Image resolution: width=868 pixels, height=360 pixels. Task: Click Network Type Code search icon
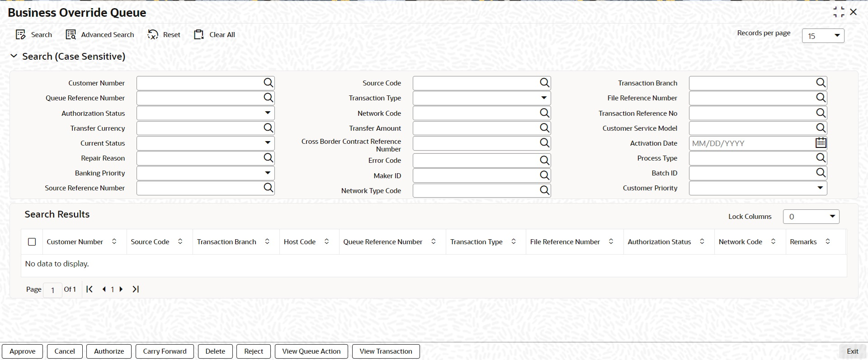coord(545,190)
